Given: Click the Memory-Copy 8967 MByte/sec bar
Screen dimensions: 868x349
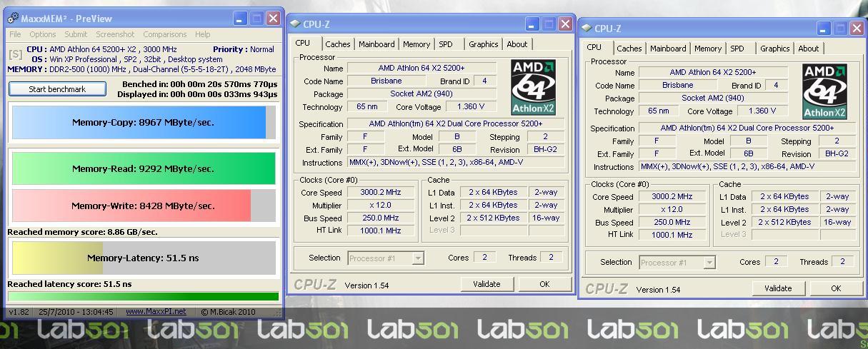Looking at the screenshot, I should [144, 122].
